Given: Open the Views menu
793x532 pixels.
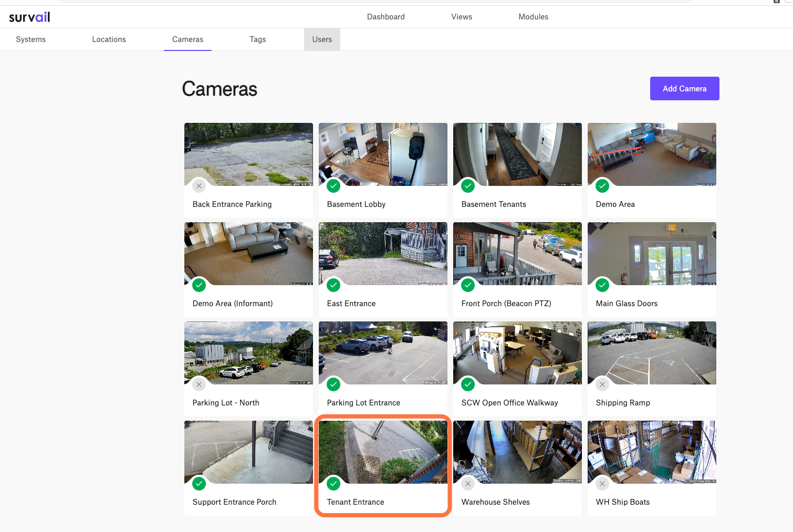Looking at the screenshot, I should [462, 17].
